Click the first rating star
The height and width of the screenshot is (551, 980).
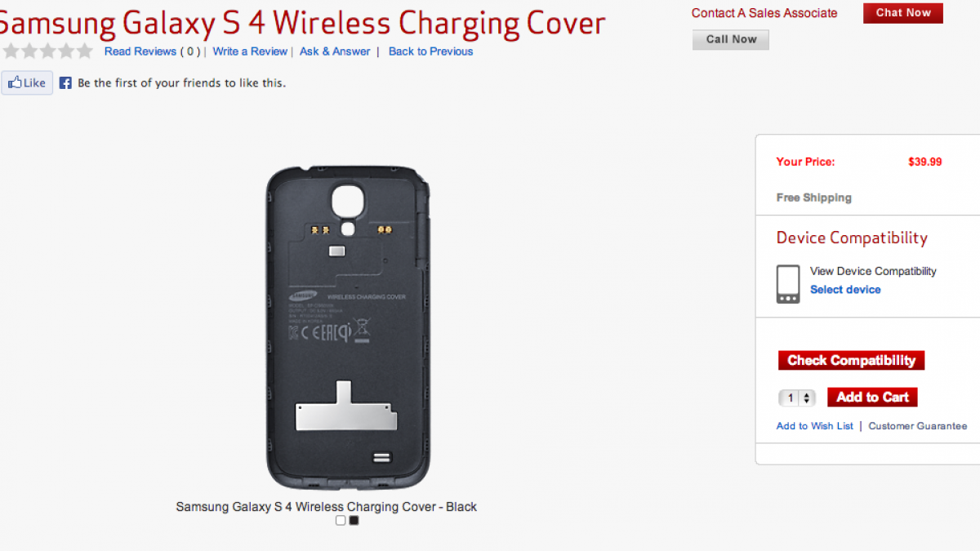(x=11, y=51)
